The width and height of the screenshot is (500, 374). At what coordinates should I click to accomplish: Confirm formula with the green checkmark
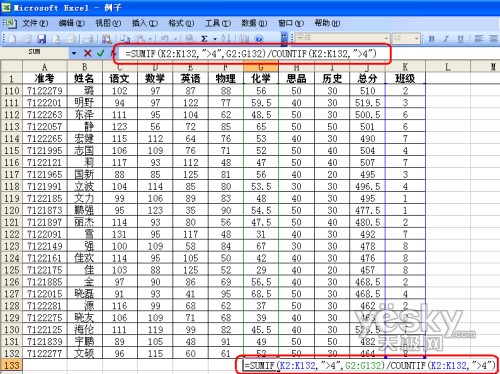pos(101,53)
